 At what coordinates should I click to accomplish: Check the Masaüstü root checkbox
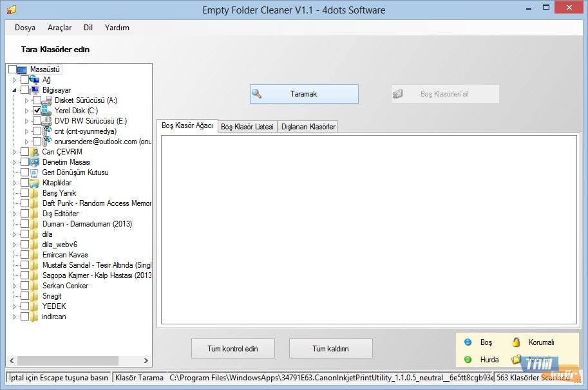12,70
